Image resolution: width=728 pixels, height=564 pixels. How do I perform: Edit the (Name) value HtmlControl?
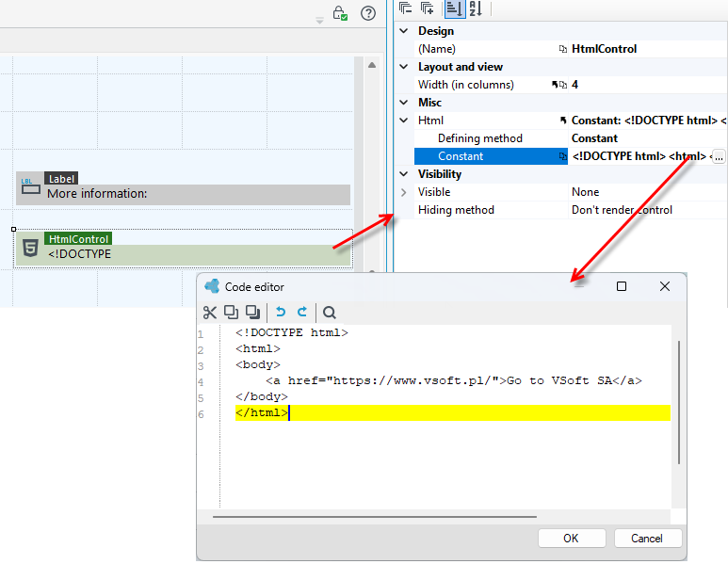point(604,49)
